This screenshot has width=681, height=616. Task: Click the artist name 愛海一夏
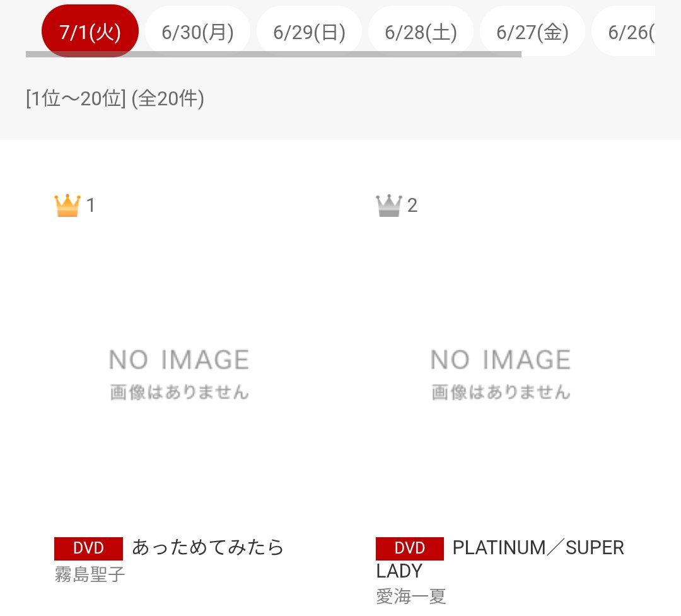[411, 596]
